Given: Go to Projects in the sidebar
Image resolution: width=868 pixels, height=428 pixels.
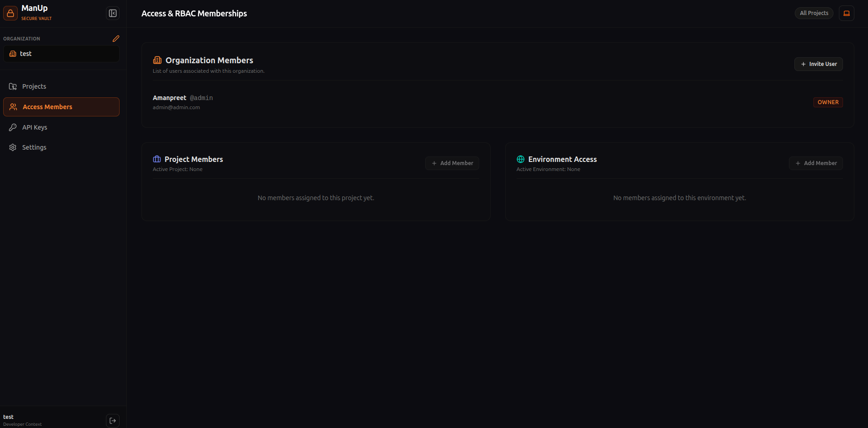Looking at the screenshot, I should pyautogui.click(x=61, y=86).
